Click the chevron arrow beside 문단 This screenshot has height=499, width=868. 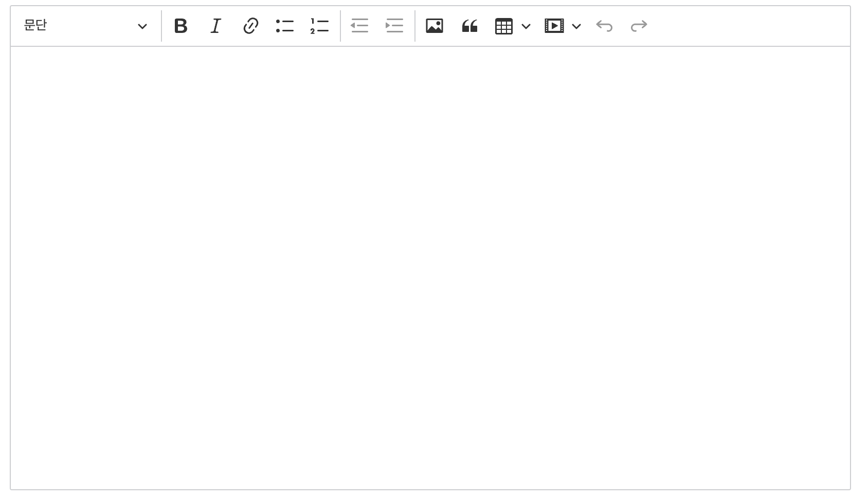pos(142,26)
